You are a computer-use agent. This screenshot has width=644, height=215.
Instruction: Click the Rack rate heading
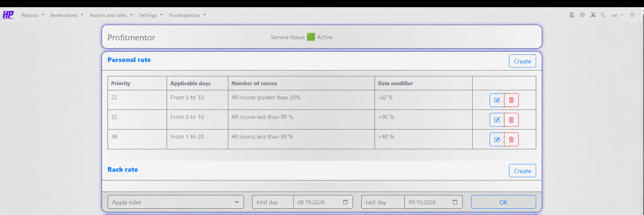point(123,170)
